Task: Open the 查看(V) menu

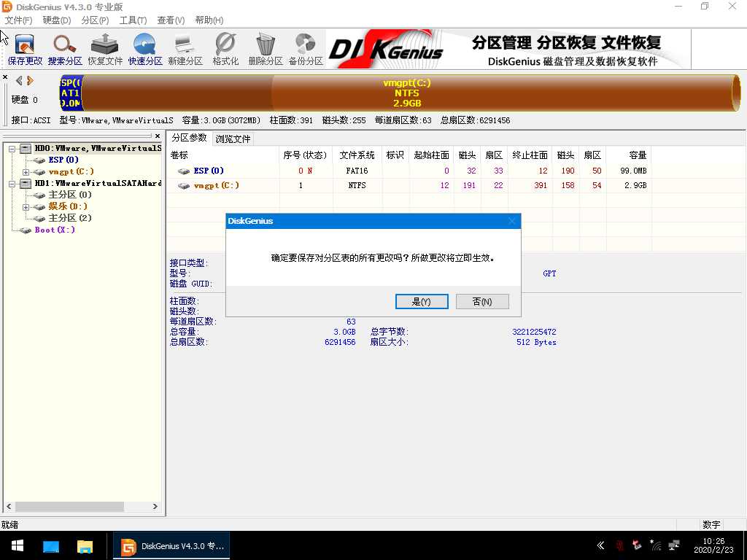Action: tap(171, 20)
